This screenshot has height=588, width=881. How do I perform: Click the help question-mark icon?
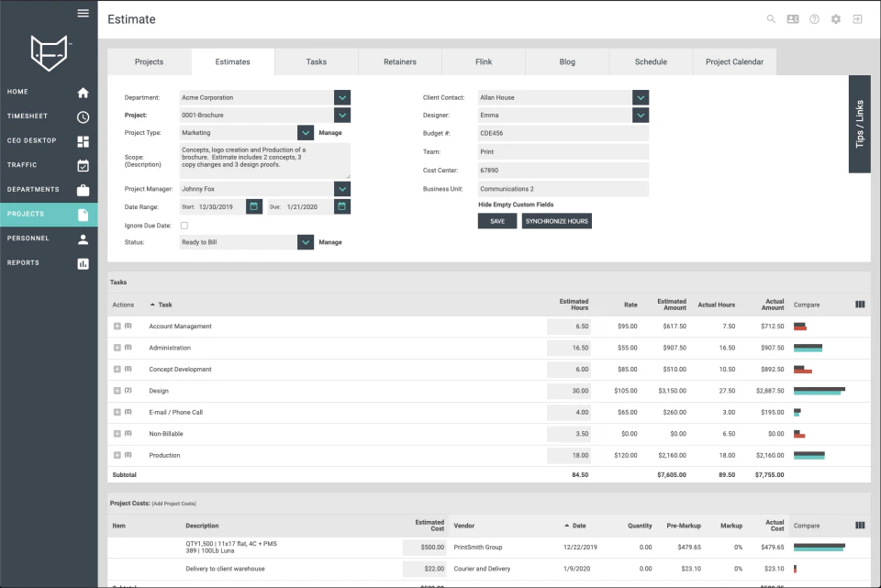814,18
